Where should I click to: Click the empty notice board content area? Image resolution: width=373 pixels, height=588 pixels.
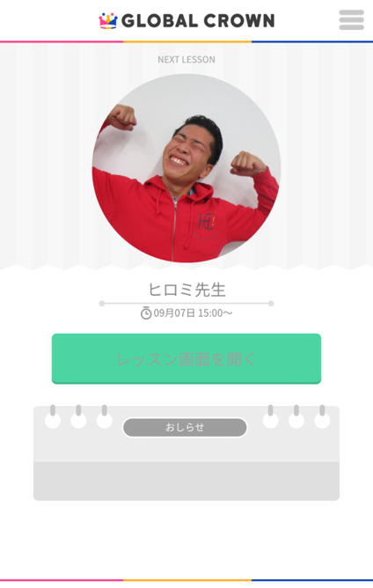(x=186, y=481)
